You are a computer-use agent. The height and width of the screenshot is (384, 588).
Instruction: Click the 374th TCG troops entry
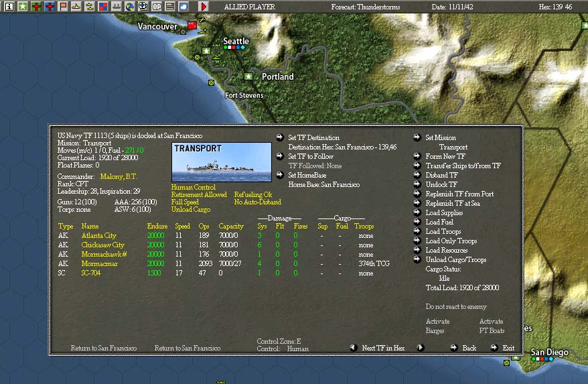pyautogui.click(x=374, y=263)
